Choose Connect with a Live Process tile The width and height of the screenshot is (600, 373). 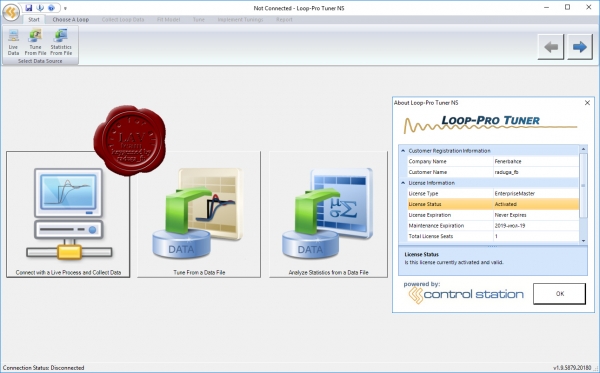[x=68, y=214]
